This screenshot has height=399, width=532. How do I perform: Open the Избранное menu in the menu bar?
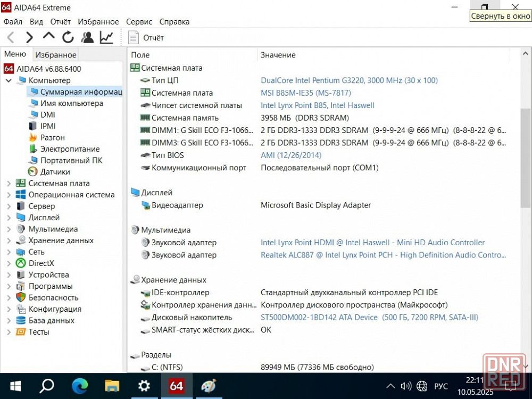(x=98, y=22)
